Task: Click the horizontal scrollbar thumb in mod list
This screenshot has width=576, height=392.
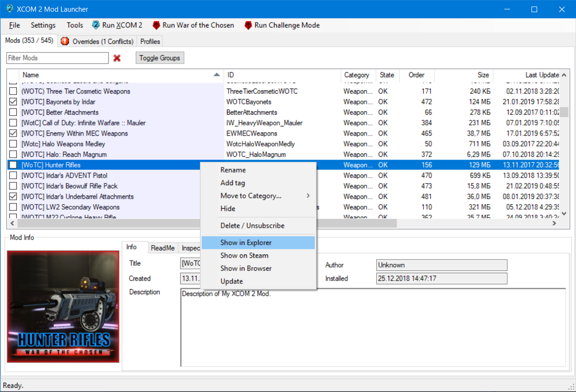Action: [x=206, y=224]
